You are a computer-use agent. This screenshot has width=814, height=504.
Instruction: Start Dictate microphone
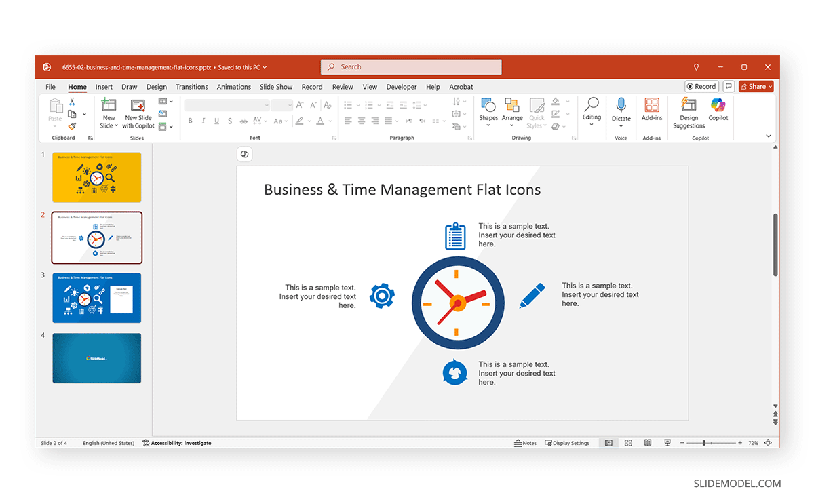tap(621, 113)
